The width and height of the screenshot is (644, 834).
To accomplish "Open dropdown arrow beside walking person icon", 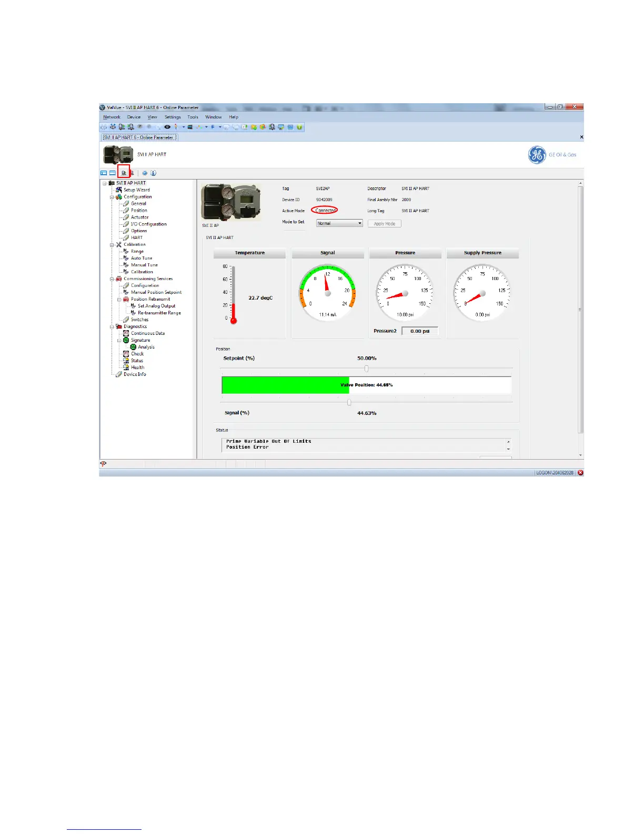I will (x=184, y=127).
